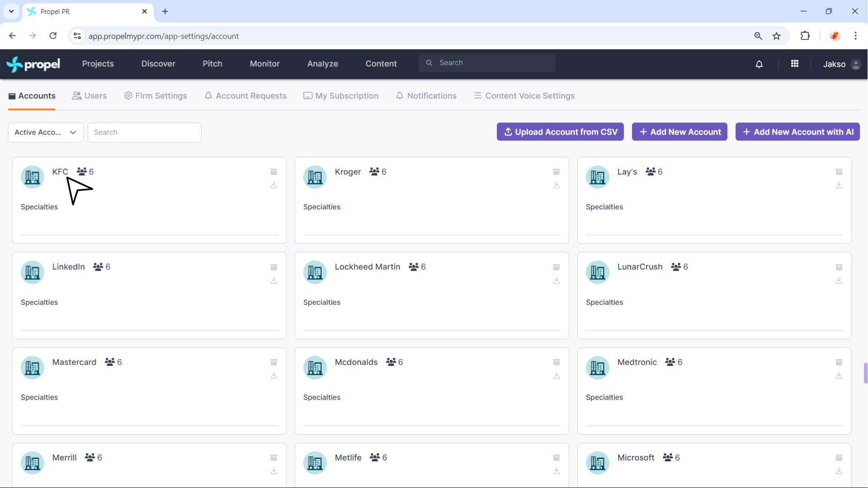Download the Mastercard account data
The width and height of the screenshot is (868, 488).
point(274,376)
